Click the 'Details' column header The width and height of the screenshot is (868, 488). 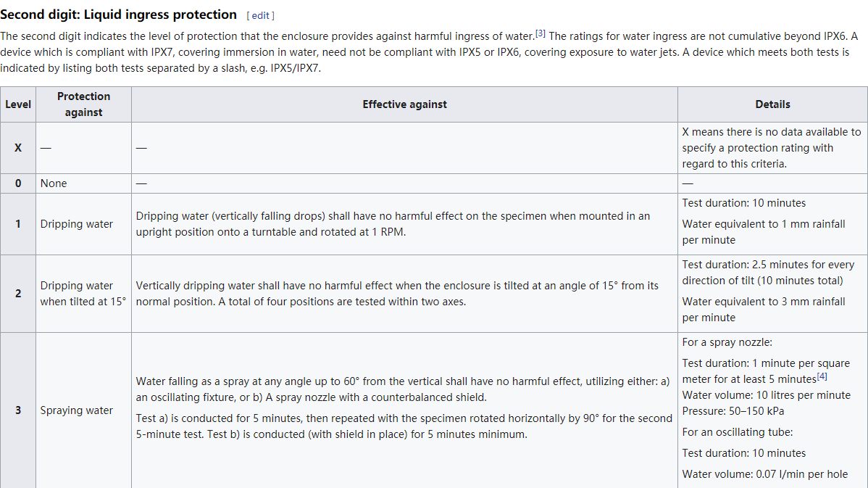(773, 104)
